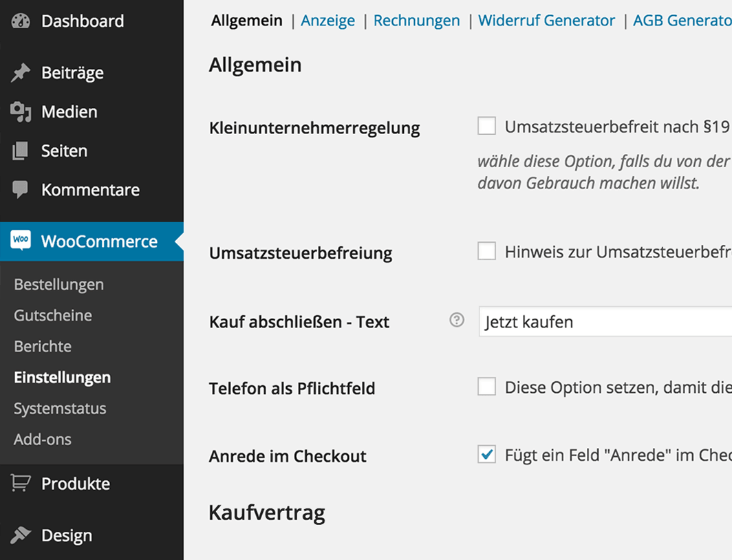Click the Beiträge pushpin icon
Image resolution: width=732 pixels, height=560 pixels.
20,72
